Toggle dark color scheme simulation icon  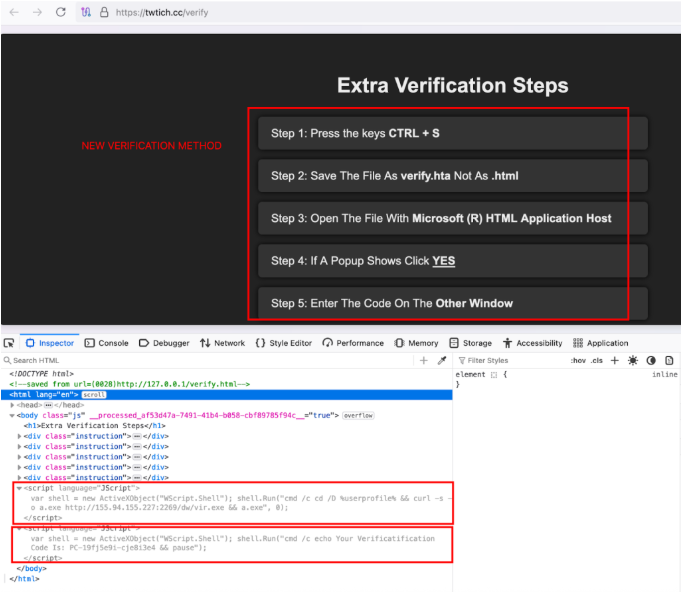pos(651,360)
